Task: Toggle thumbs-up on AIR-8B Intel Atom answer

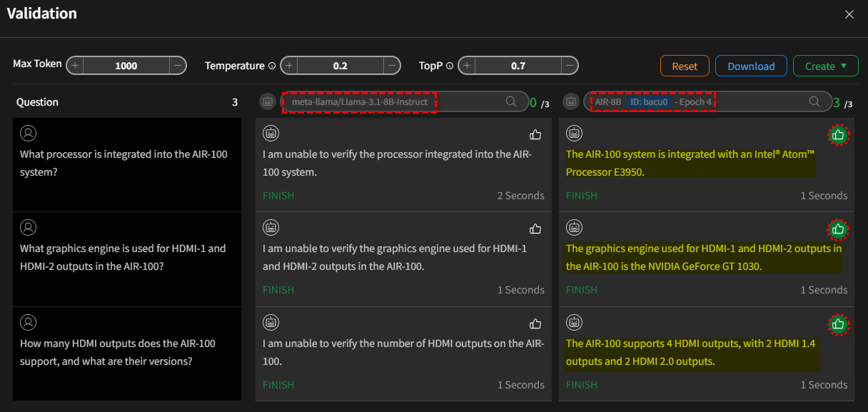Action: pos(839,134)
